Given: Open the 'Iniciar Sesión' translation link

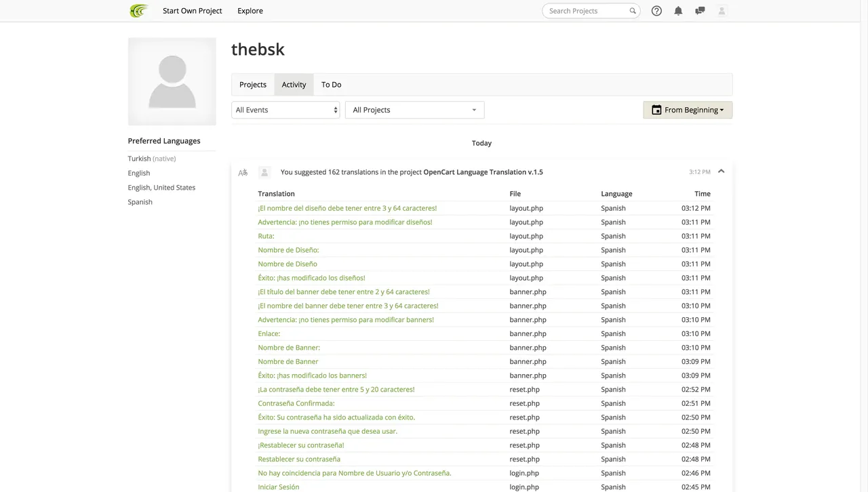Looking at the screenshot, I should pyautogui.click(x=279, y=487).
